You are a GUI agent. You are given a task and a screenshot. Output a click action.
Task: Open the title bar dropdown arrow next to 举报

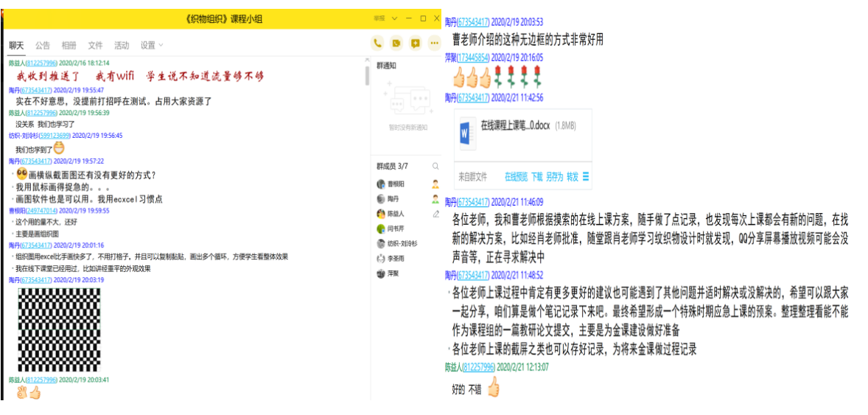click(394, 18)
